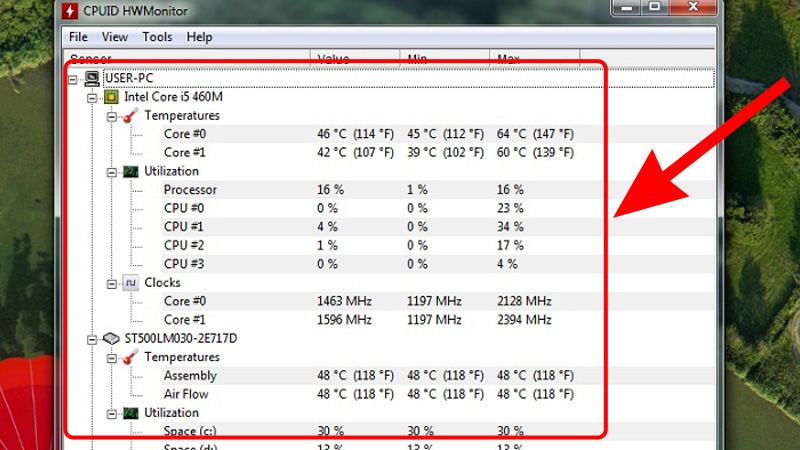Click the ST500LM030 hard drive icon
This screenshot has width=800, height=450.
(111, 338)
